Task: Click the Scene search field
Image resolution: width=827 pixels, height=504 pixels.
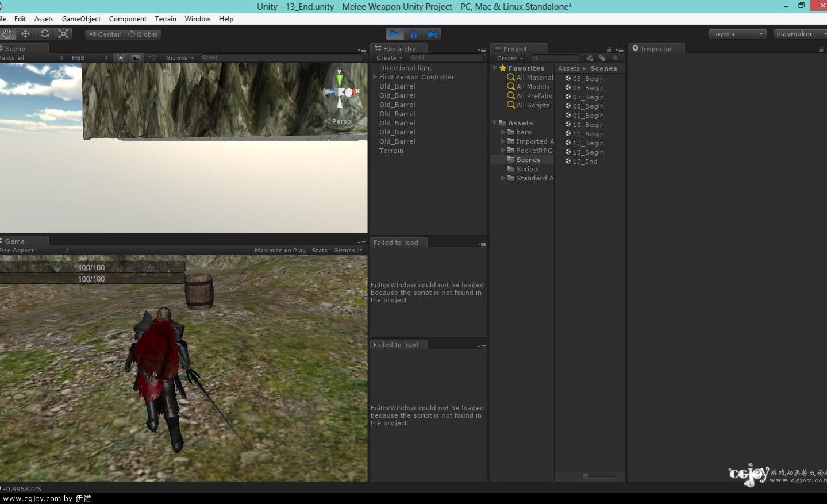Action: point(282,57)
